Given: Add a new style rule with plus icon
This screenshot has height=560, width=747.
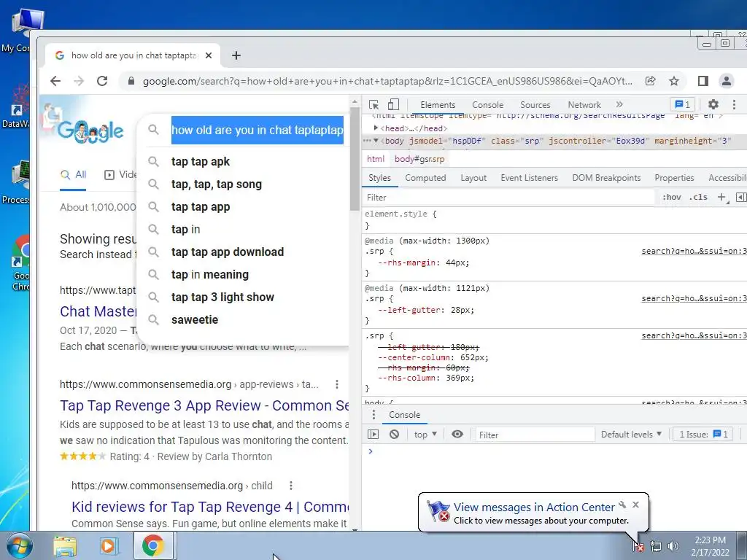Looking at the screenshot, I should [722, 197].
